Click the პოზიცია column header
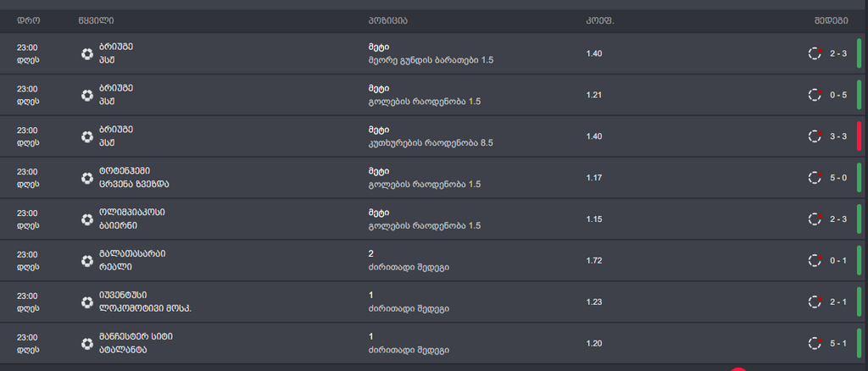This screenshot has height=371, width=868. [x=387, y=21]
